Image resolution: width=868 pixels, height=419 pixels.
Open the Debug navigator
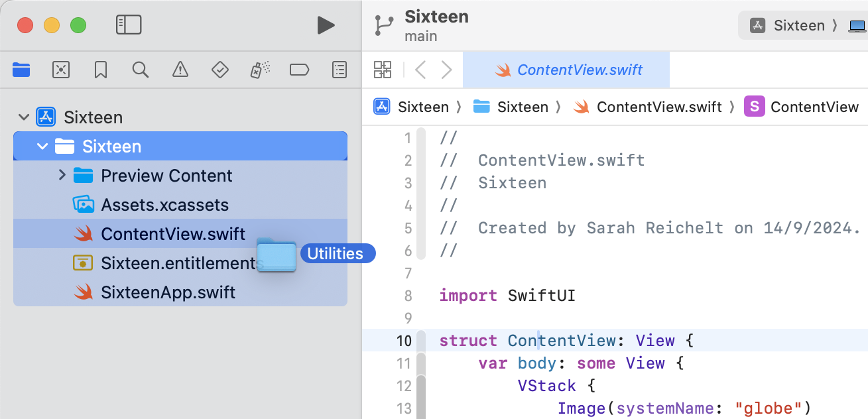point(259,70)
